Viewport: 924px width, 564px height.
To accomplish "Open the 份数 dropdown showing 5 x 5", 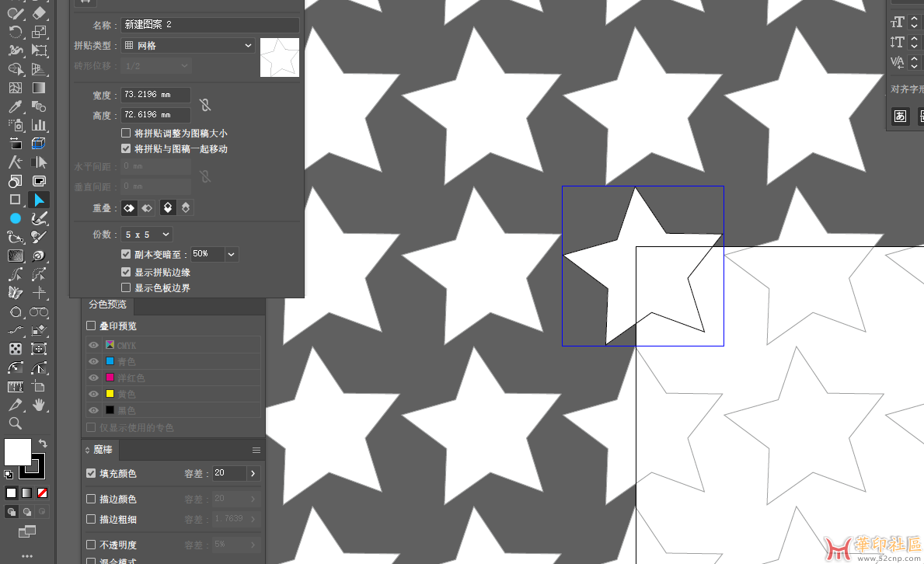I will (x=147, y=235).
